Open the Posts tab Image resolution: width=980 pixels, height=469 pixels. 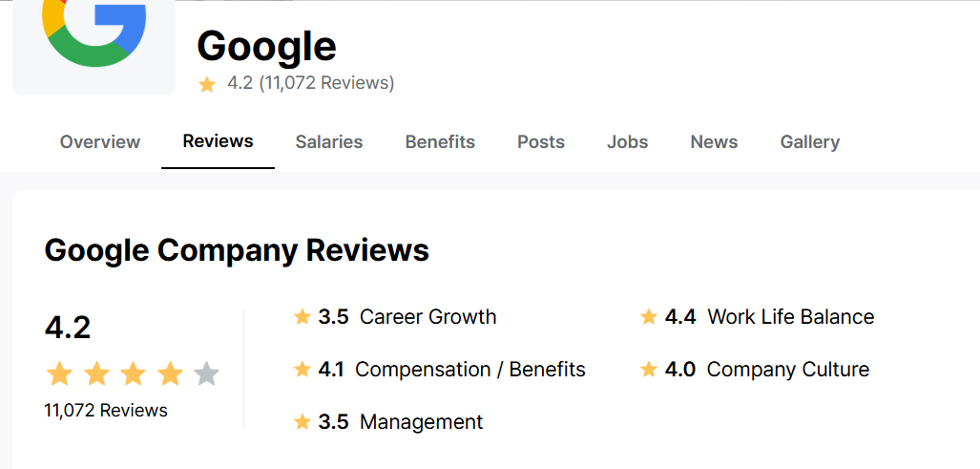point(541,142)
